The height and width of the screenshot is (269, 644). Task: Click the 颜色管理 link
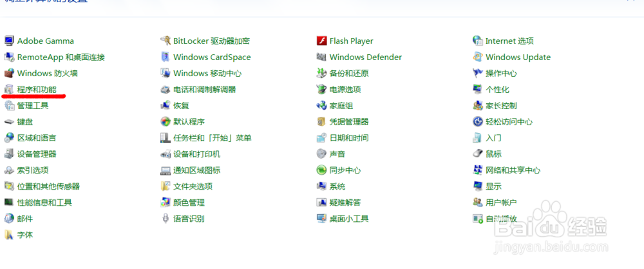click(x=189, y=203)
